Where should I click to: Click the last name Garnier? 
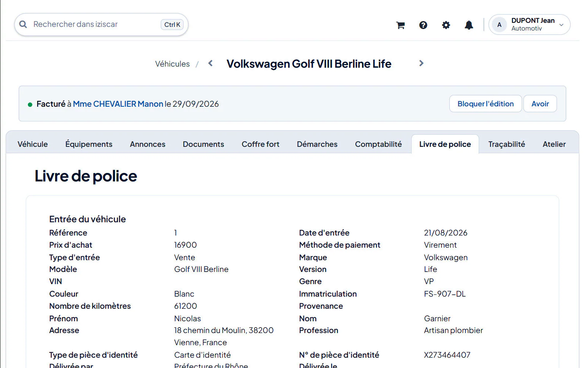click(437, 319)
